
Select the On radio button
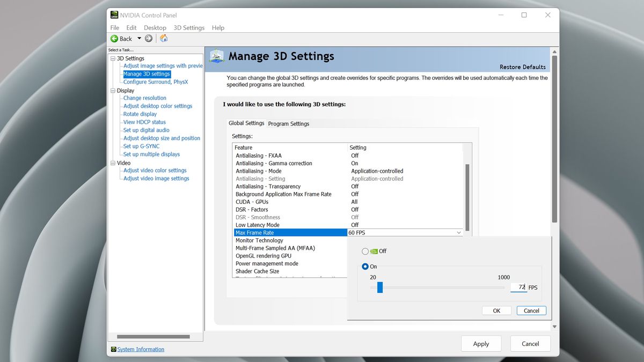tap(364, 267)
